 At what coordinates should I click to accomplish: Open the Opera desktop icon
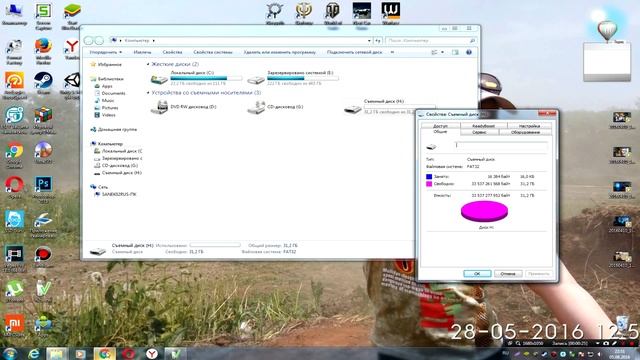pos(14,187)
